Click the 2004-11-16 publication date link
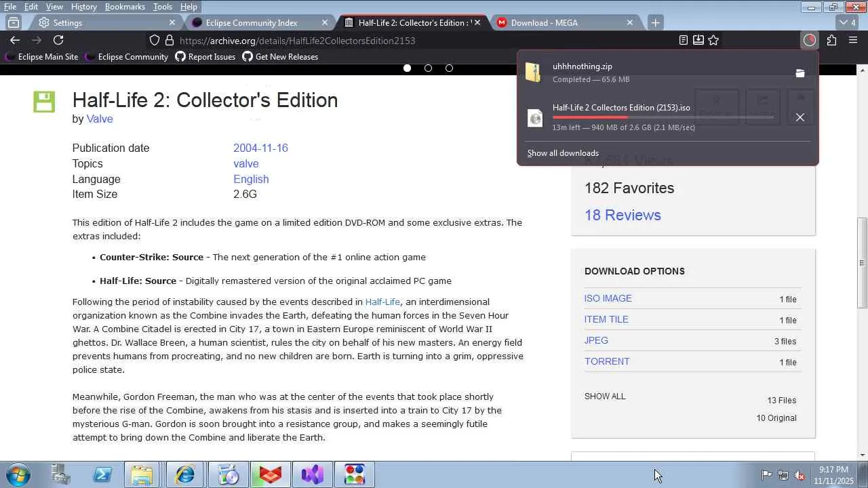868x488 pixels. 260,148
